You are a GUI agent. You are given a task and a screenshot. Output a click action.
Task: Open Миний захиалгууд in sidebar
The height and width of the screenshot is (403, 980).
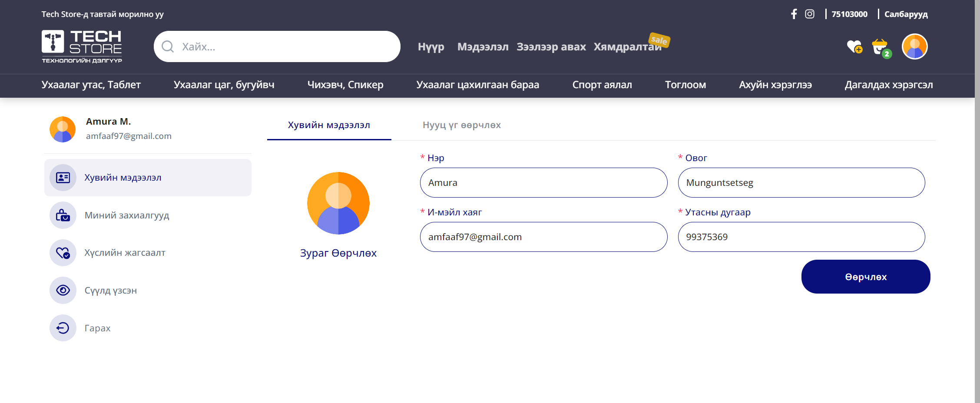pyautogui.click(x=126, y=215)
